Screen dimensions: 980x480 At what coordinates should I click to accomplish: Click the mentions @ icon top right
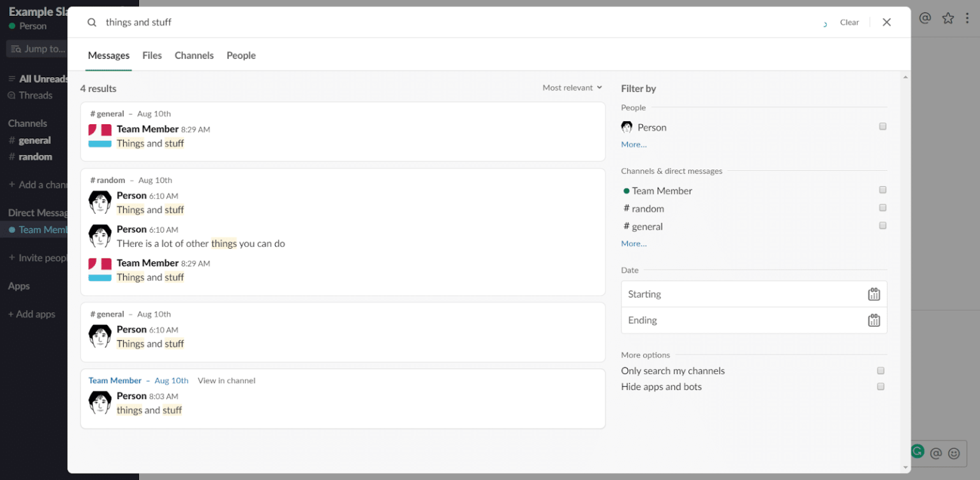(924, 18)
